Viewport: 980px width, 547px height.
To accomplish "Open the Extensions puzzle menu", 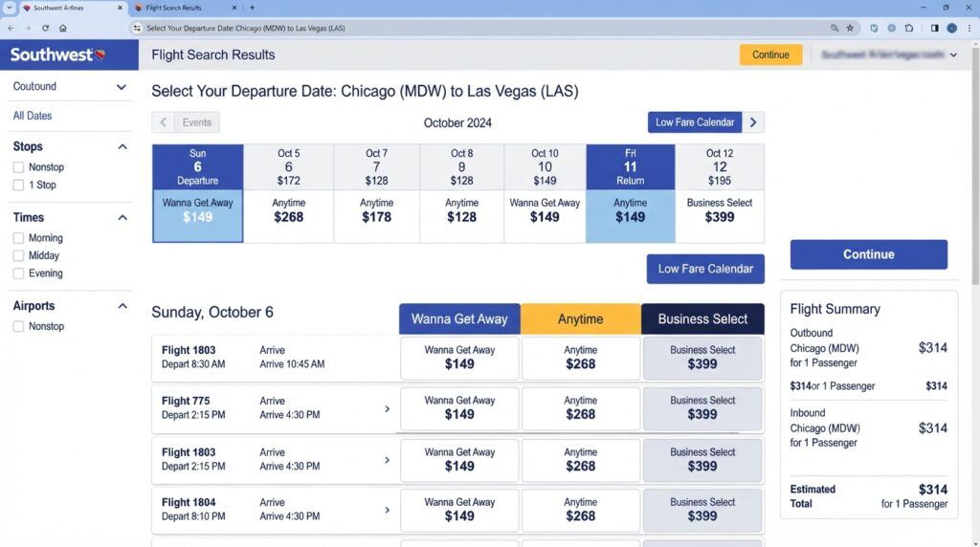I will 909,28.
